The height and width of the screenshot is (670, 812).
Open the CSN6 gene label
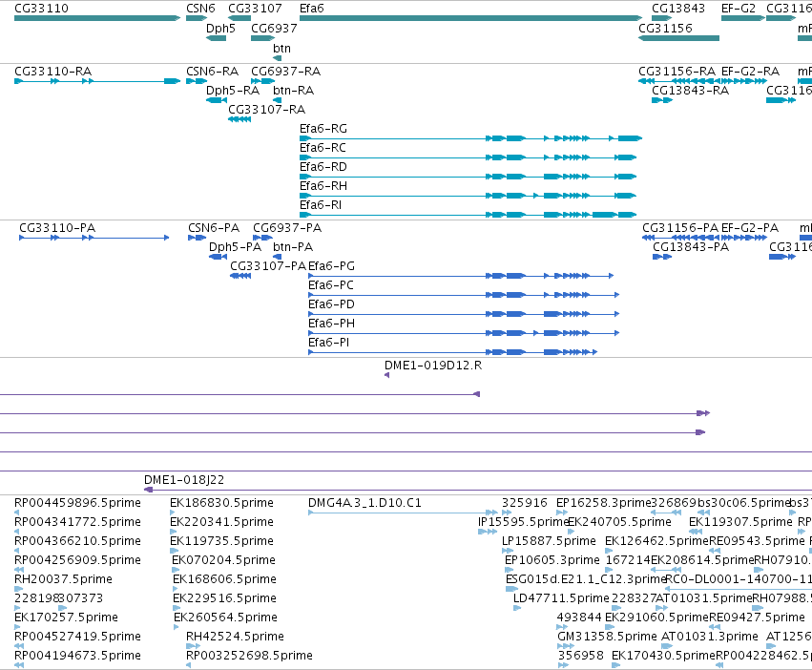pos(200,9)
